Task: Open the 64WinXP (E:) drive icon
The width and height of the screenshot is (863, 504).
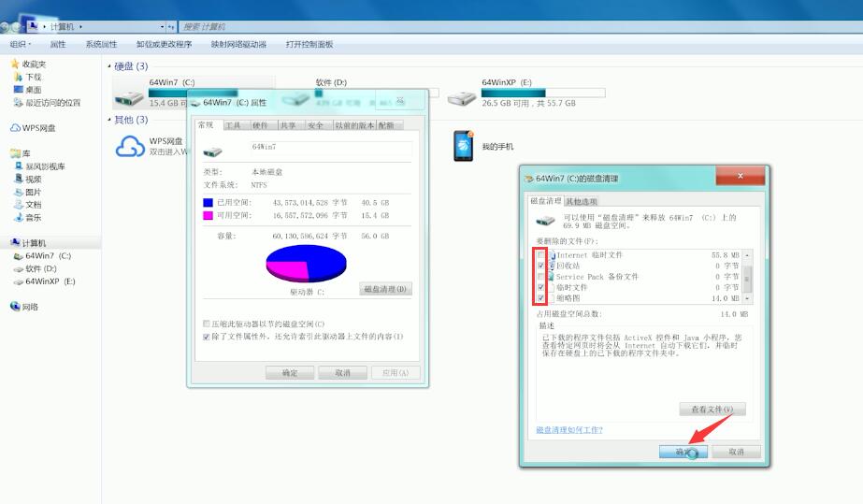Action: 461,98
